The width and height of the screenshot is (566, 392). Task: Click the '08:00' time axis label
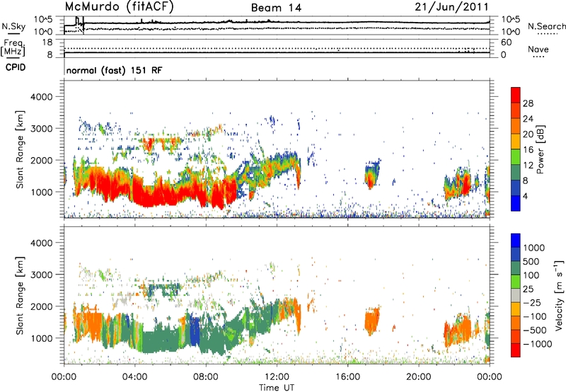[206, 377]
